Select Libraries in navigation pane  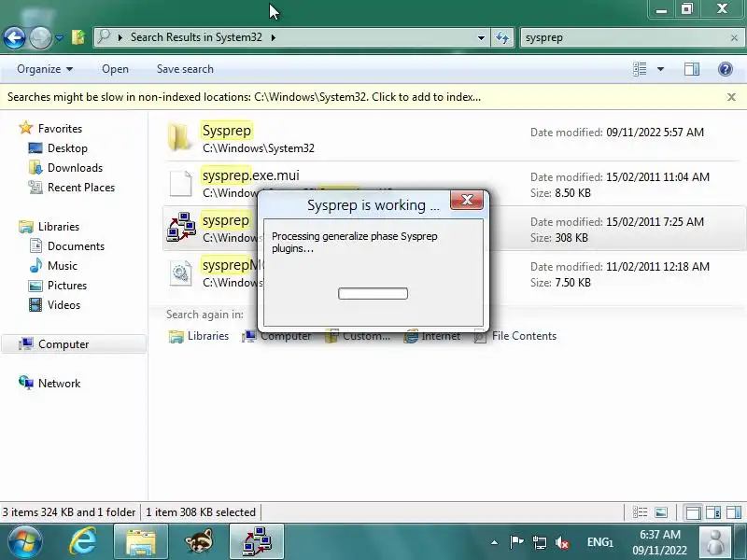[59, 227]
